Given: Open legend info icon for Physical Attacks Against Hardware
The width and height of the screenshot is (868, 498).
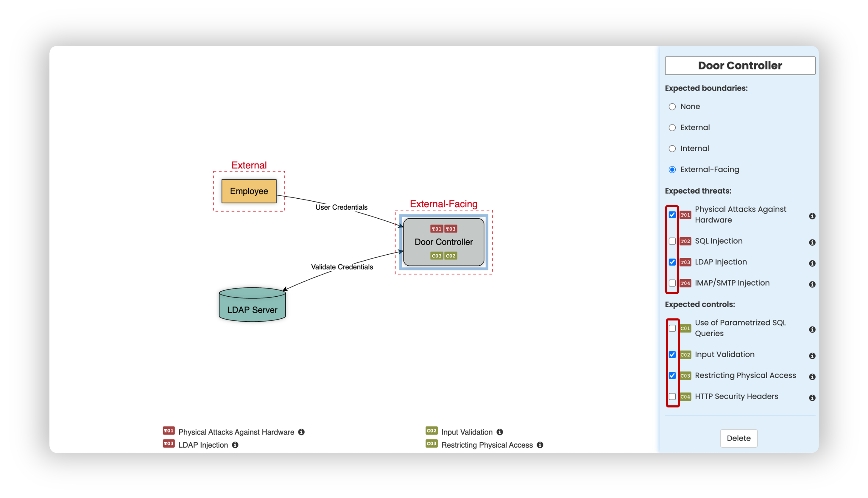Looking at the screenshot, I should (301, 432).
